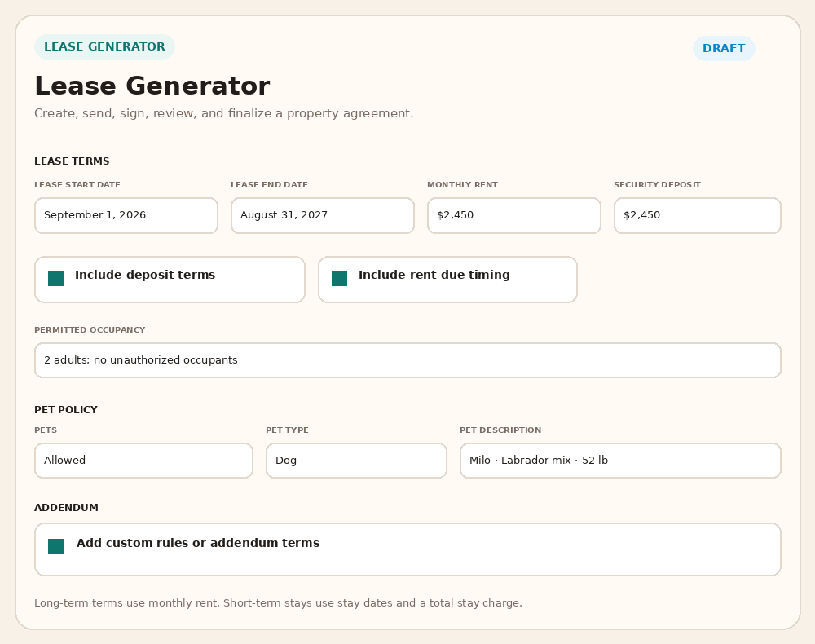Click the Lease Terms section heading
This screenshot has width=815, height=644.
coord(72,161)
